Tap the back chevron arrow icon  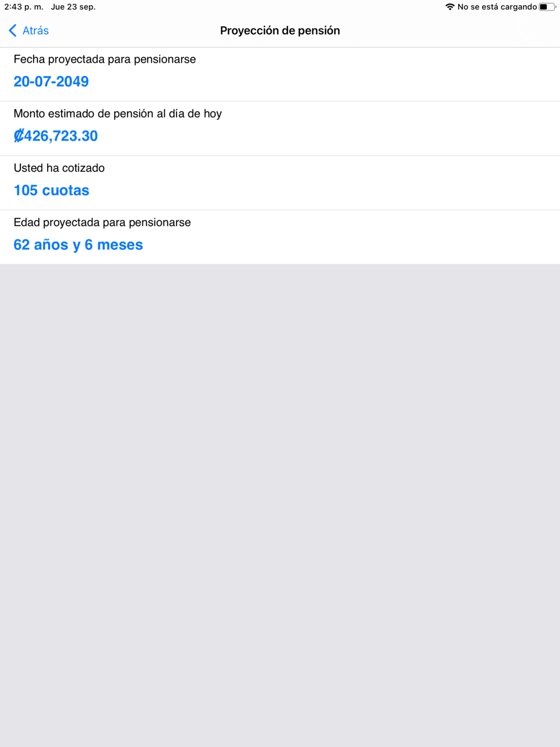point(12,30)
